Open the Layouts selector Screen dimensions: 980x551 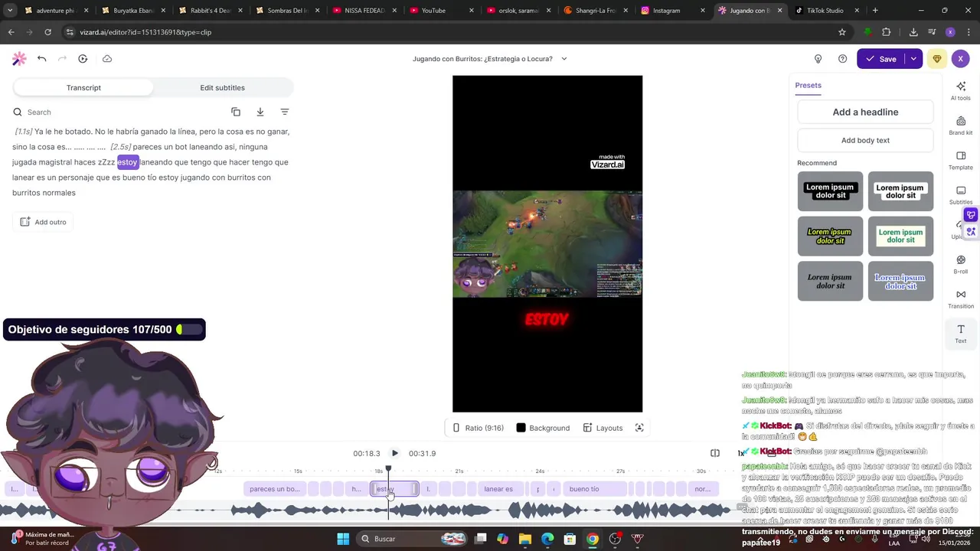pyautogui.click(x=603, y=428)
